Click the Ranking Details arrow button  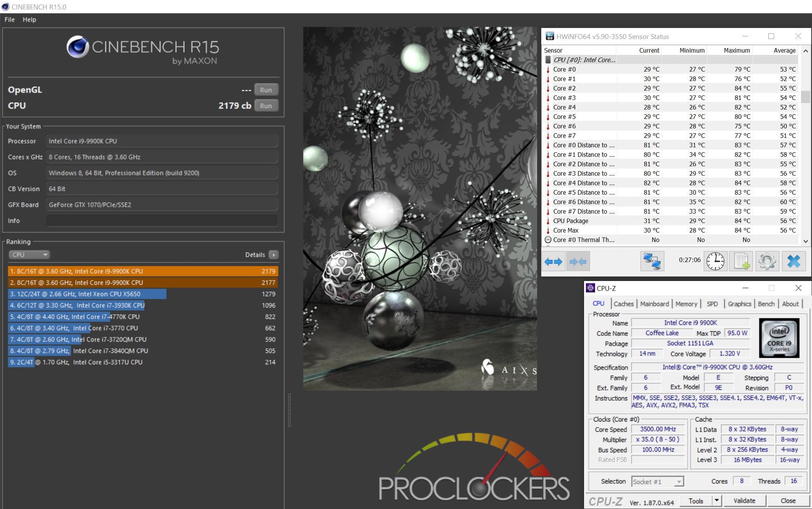(274, 255)
